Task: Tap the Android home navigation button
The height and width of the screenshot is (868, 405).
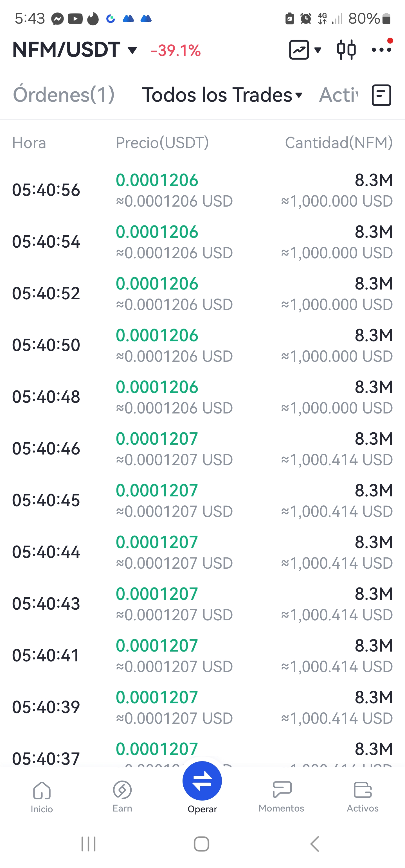Action: tap(202, 844)
